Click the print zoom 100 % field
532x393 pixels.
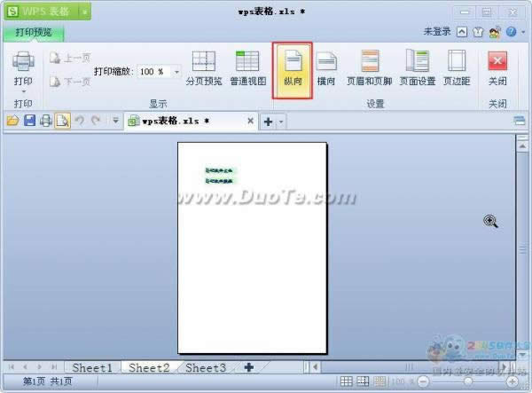click(153, 72)
